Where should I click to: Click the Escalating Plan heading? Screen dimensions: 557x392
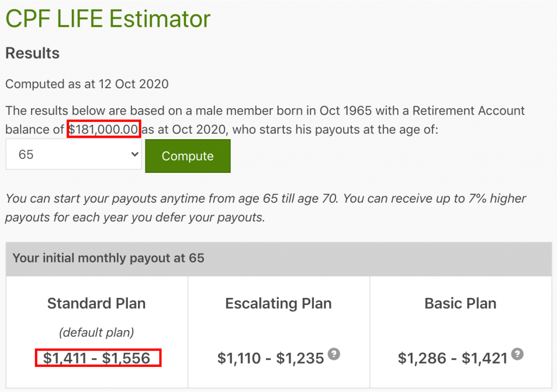[278, 303]
